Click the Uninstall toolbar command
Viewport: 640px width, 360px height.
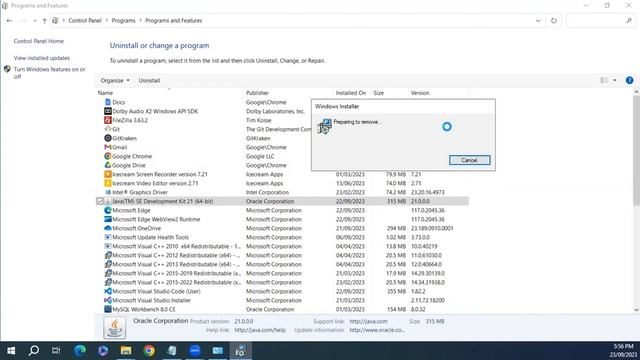(x=149, y=80)
